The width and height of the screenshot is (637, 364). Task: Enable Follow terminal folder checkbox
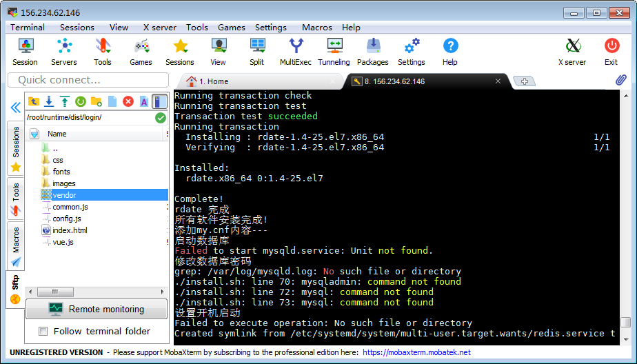[43, 332]
